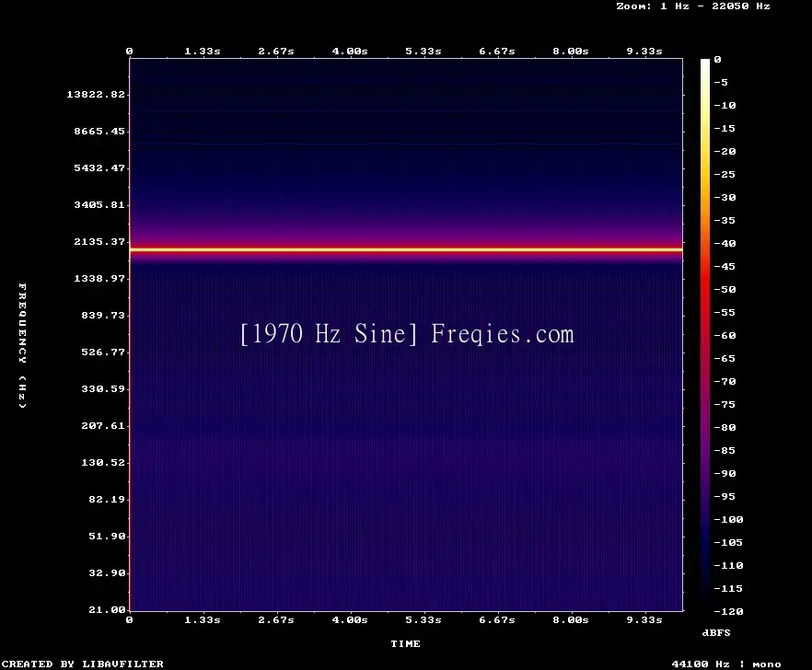Click the -60 dBFS scale label
Viewport: 812px width, 670px height.
pyautogui.click(x=725, y=336)
